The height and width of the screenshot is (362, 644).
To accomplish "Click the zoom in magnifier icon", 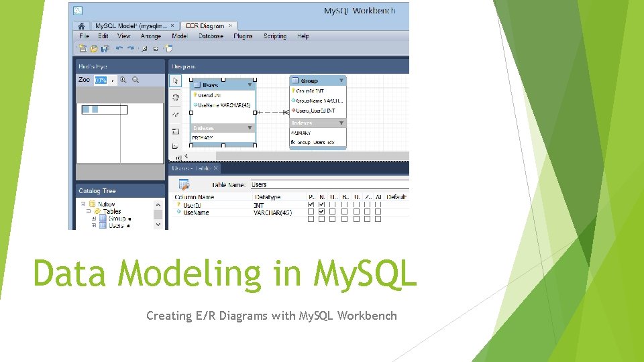I will point(123,80).
